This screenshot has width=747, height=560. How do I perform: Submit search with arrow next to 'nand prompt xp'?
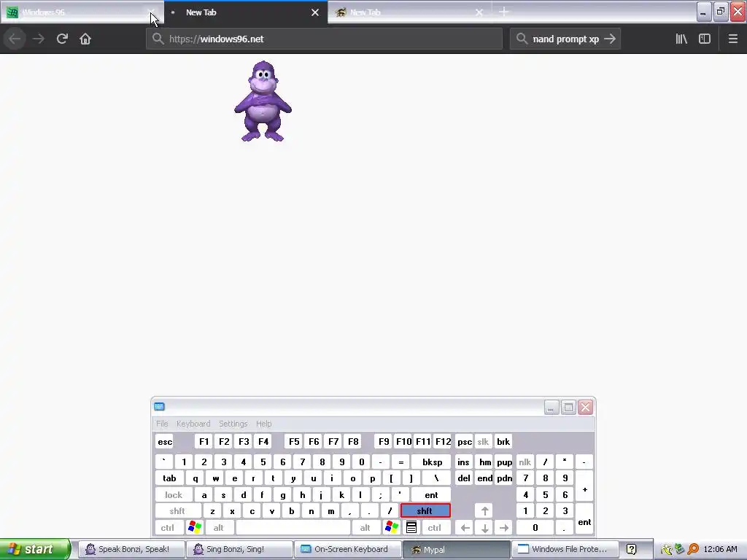tap(610, 39)
